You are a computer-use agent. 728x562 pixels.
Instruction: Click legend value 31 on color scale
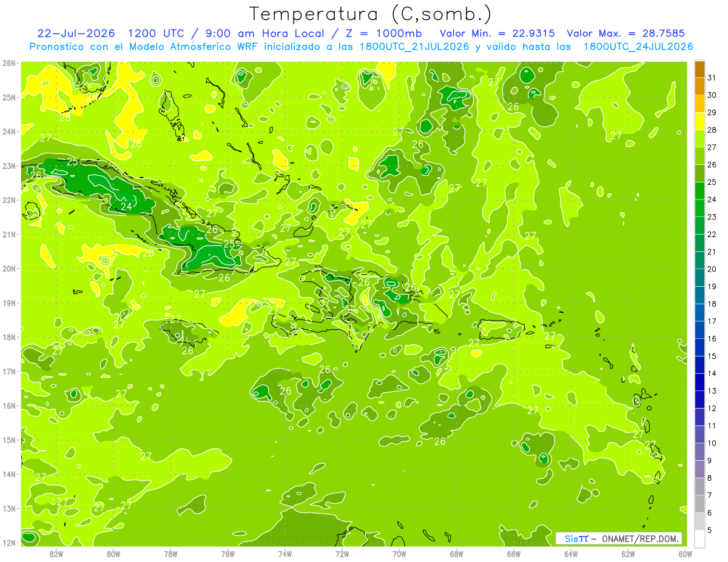712,78
